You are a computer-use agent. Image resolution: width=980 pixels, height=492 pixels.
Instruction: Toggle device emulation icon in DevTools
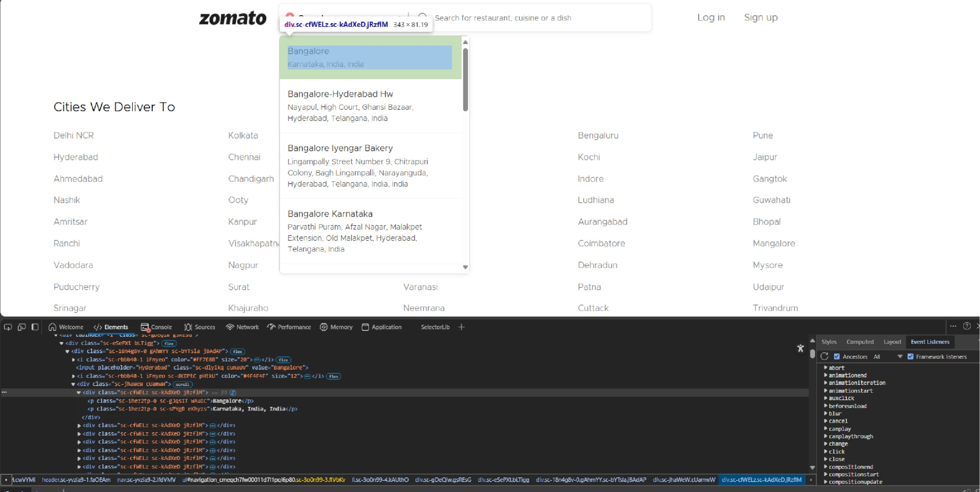click(x=21, y=327)
